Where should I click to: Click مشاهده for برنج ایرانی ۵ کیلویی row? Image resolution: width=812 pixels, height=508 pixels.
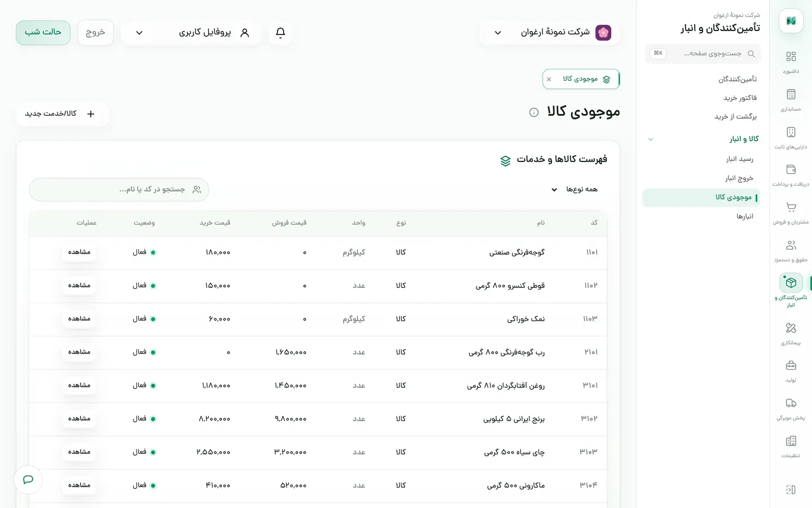[x=80, y=418]
